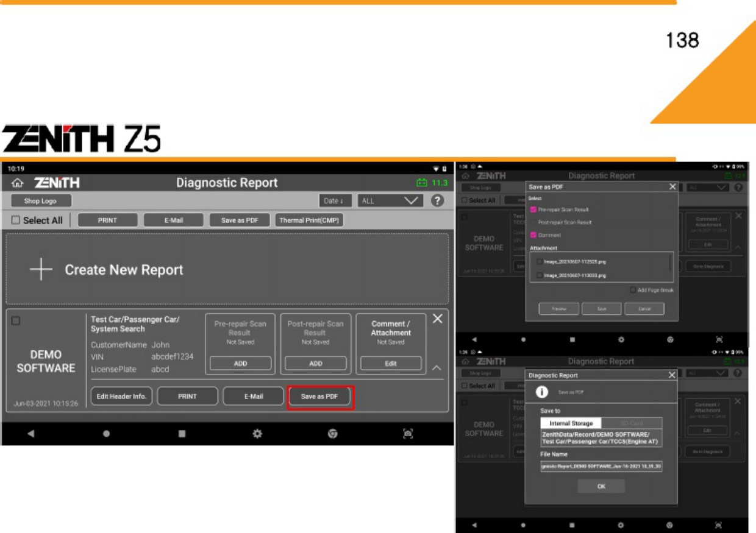Click Save in the Save as PDF dialog
Screen dimensions: 756x533
tap(602, 309)
